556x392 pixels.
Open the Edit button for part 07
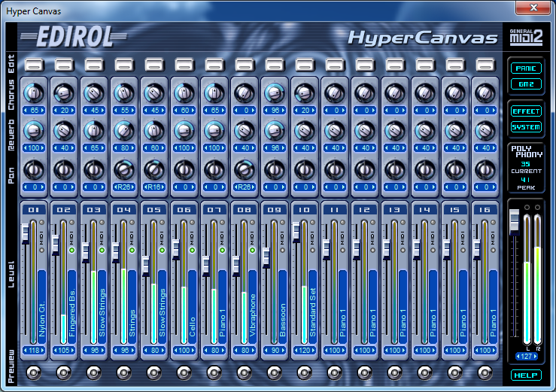point(214,65)
